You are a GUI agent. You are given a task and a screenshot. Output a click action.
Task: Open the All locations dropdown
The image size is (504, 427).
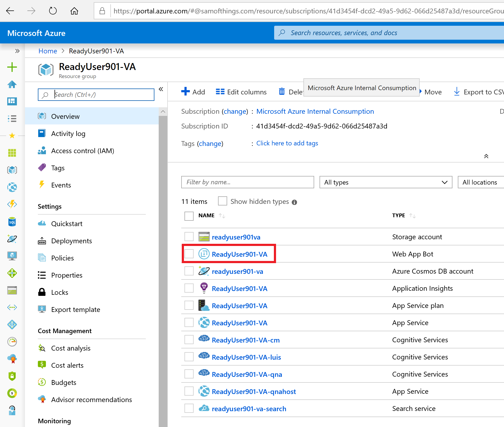point(481,182)
